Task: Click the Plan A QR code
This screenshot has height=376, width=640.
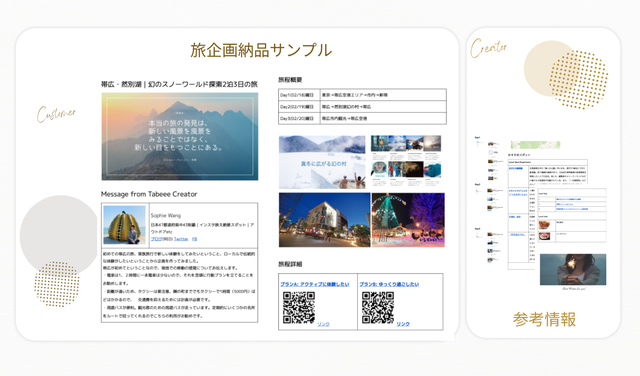Action: click(299, 307)
